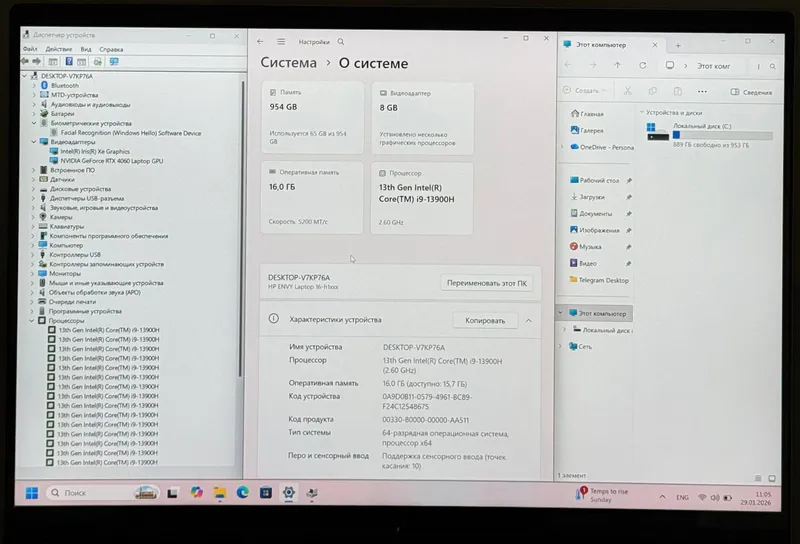Click the Копировать button

(x=485, y=320)
